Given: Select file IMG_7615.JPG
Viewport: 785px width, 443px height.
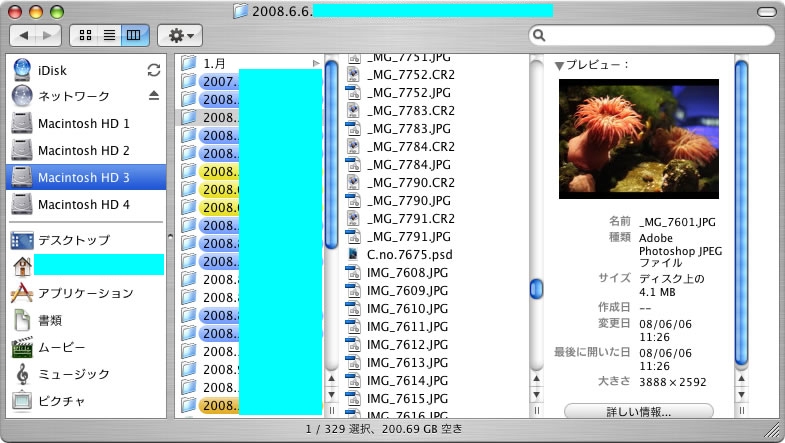Looking at the screenshot, I should pos(407,399).
